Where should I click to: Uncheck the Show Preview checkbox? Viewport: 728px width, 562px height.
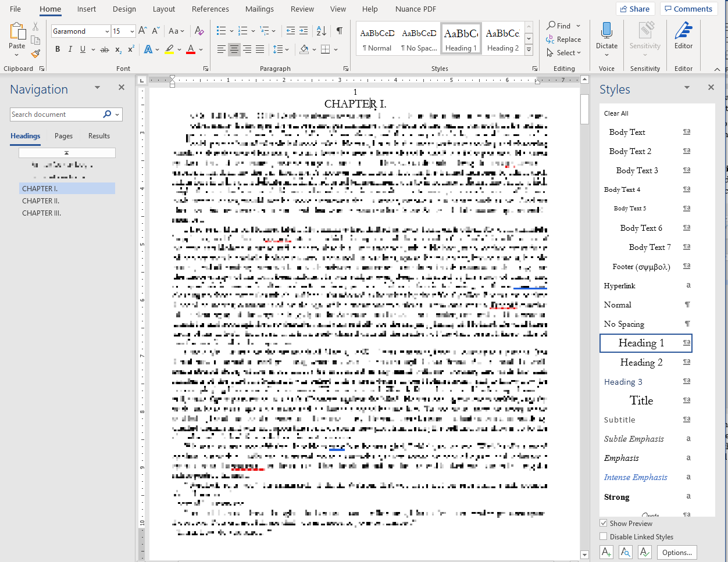coord(604,523)
